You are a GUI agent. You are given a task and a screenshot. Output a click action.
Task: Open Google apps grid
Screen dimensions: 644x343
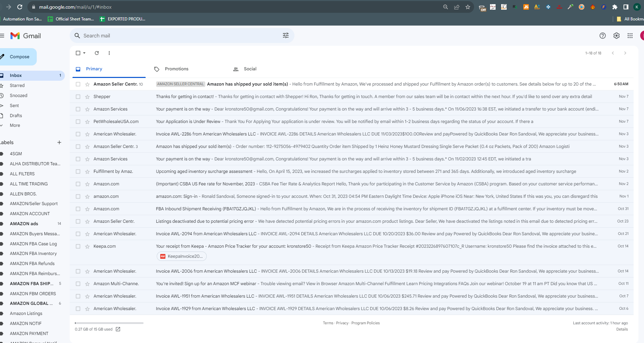pyautogui.click(x=630, y=36)
